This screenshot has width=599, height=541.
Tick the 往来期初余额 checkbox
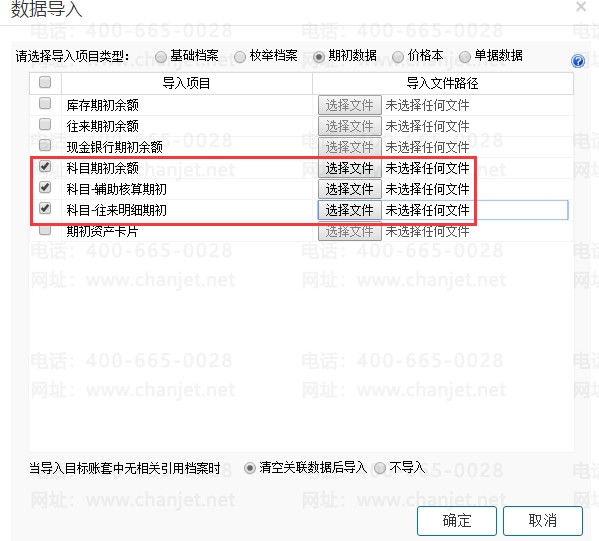click(45, 124)
